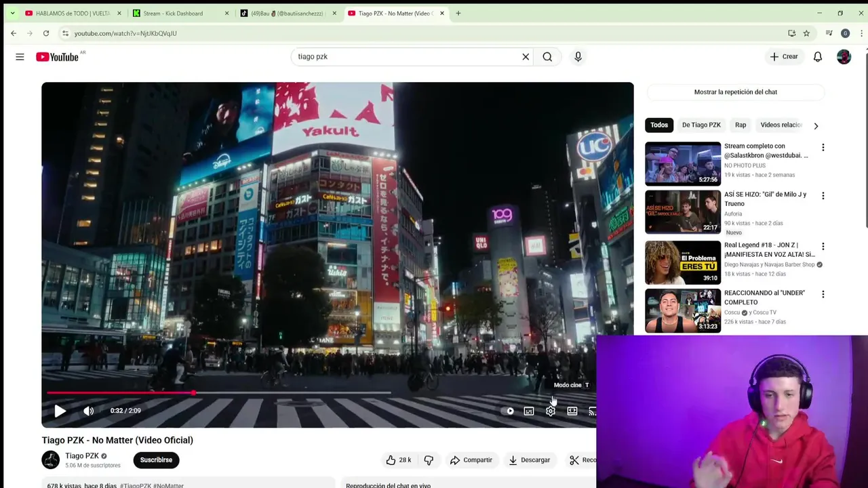Toggle subtitles in the video player
868x488 pixels.
(x=529, y=411)
